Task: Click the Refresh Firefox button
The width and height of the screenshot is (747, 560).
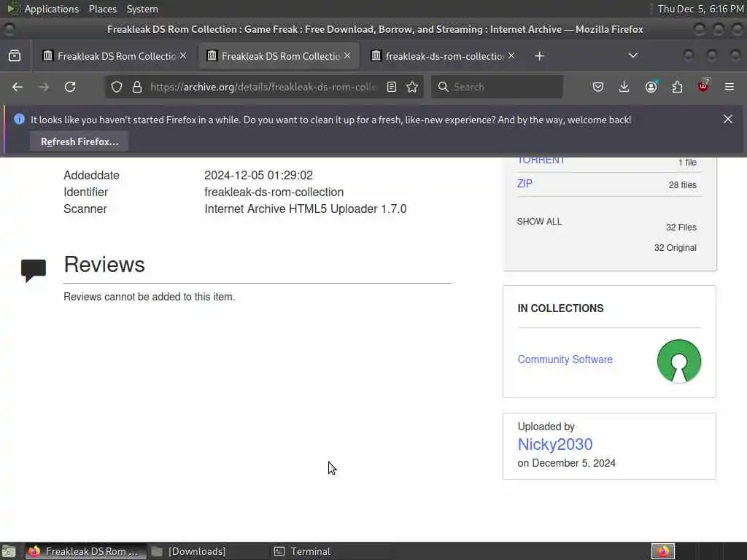Action: (80, 142)
